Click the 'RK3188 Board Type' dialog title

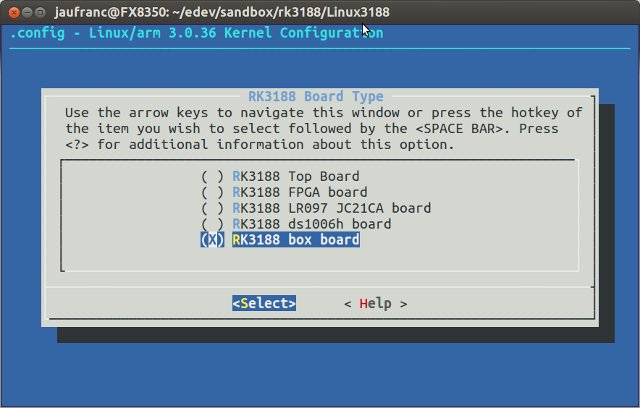316,96
